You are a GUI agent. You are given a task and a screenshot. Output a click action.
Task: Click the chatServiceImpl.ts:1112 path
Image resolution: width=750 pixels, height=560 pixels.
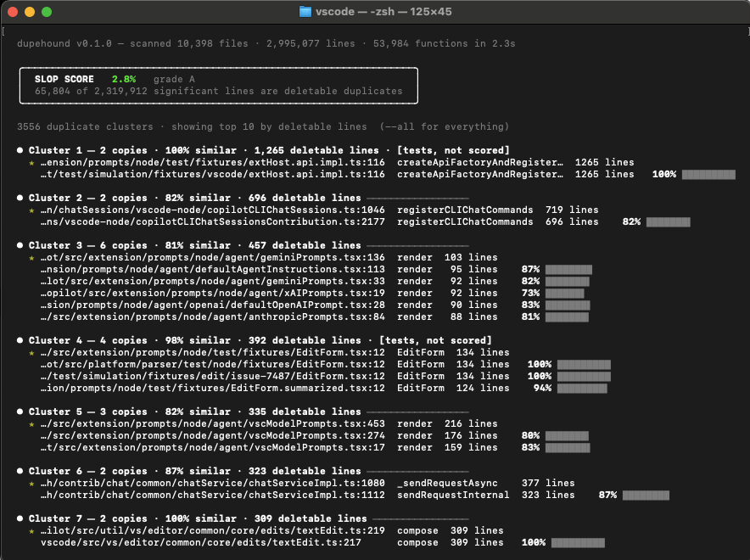213,495
